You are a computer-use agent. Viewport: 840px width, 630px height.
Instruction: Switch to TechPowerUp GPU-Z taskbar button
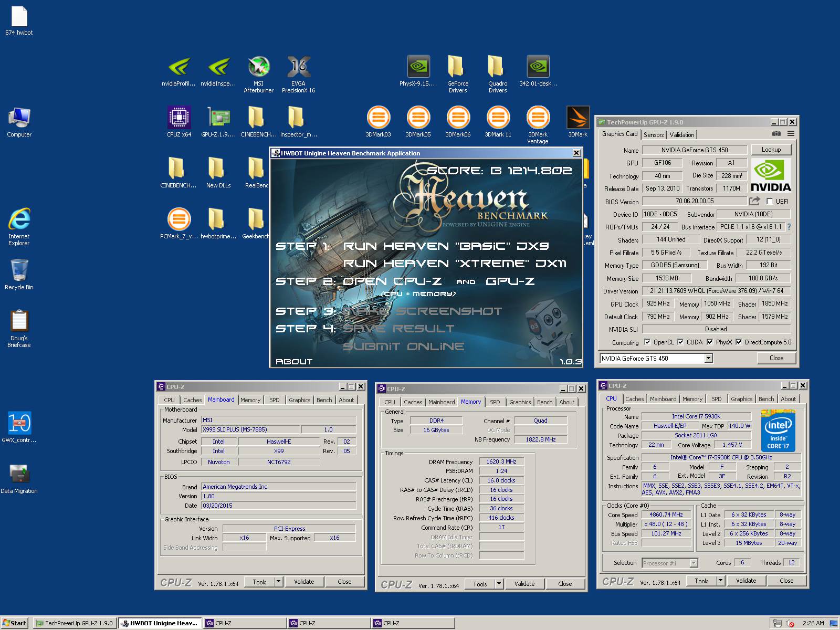[x=74, y=623]
